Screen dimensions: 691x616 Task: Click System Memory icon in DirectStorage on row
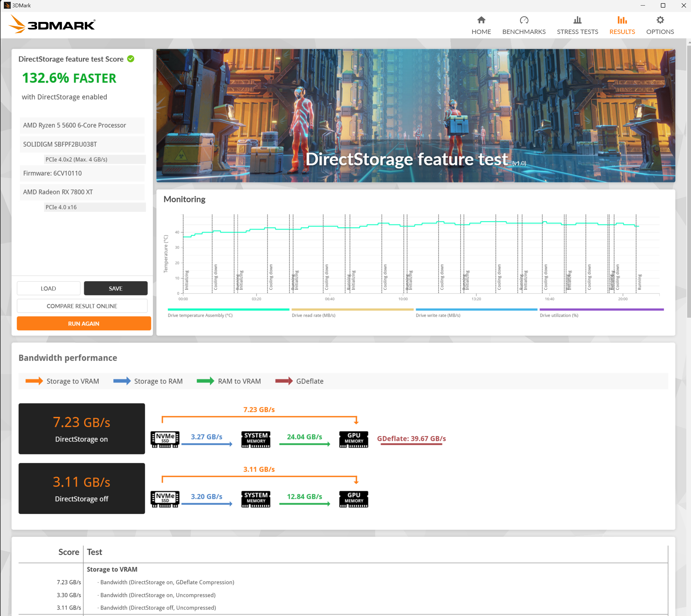pos(256,439)
